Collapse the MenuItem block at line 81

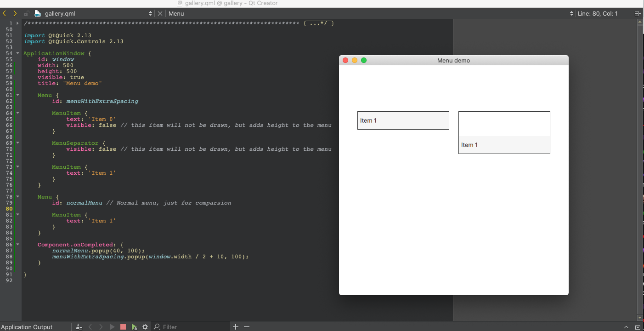click(18, 215)
